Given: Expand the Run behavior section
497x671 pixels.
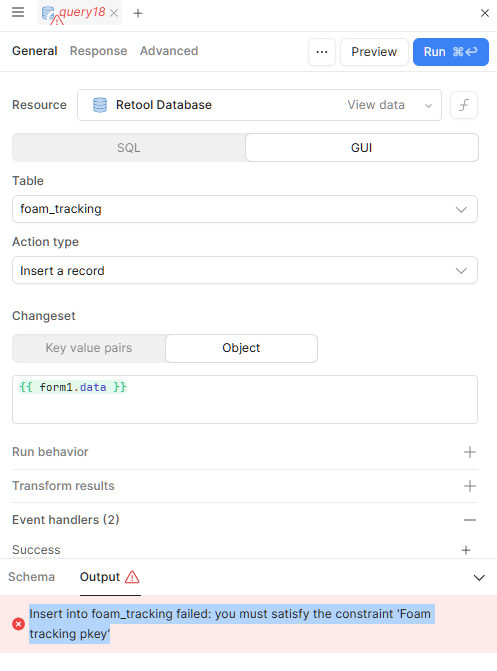Looking at the screenshot, I should pos(245,452).
